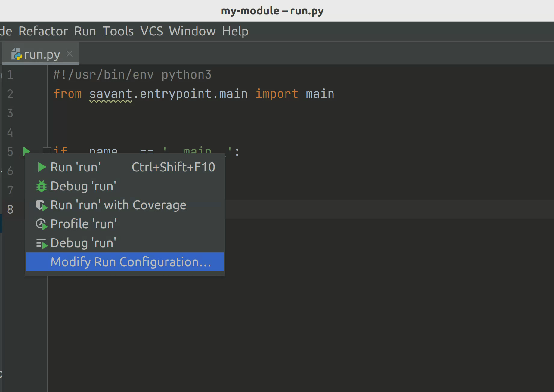The height and width of the screenshot is (392, 554).
Task: Click the imported name 'main' at line end
Action: [320, 94]
